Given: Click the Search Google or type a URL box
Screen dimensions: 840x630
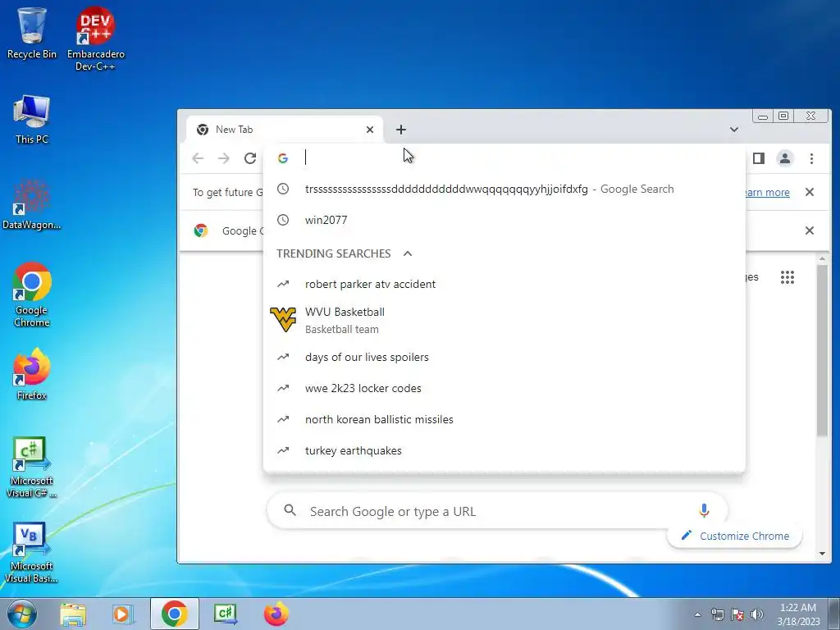Looking at the screenshot, I should (x=496, y=511).
